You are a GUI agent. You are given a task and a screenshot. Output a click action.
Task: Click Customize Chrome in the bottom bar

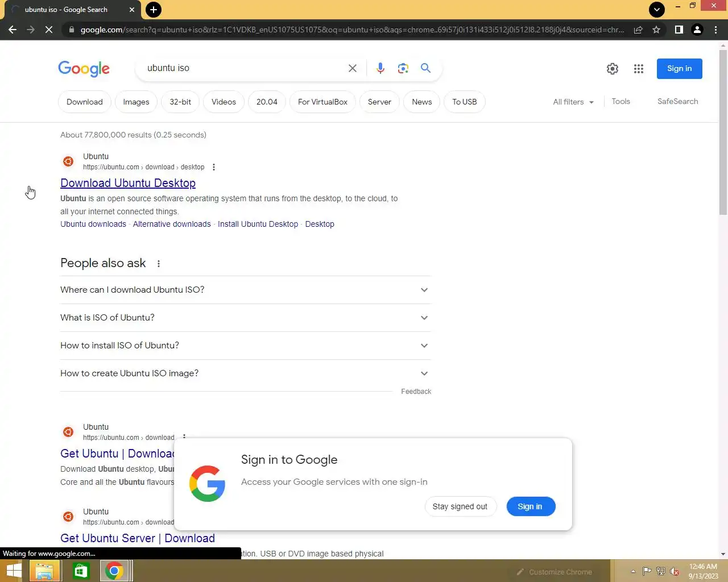pos(554,572)
